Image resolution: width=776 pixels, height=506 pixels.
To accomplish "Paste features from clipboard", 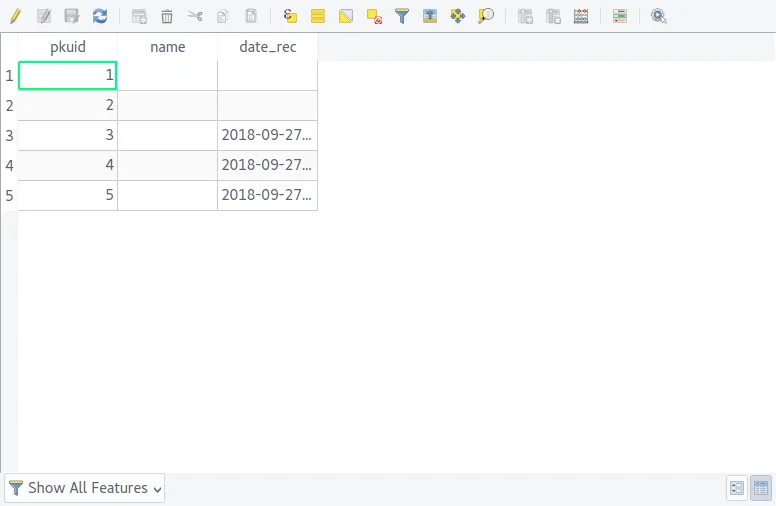I will 251,16.
